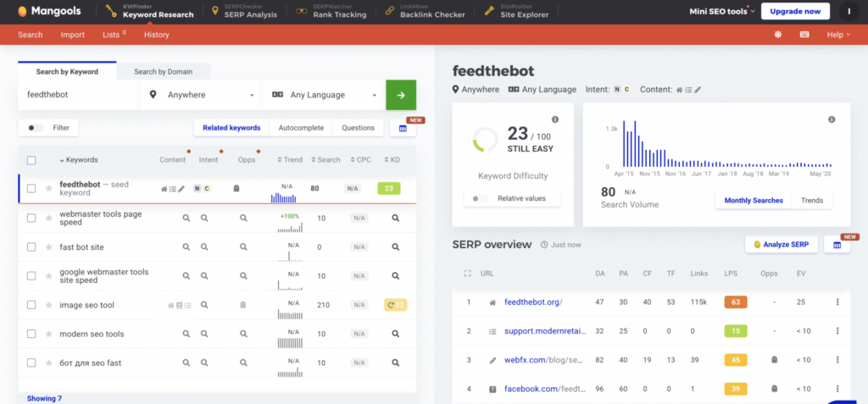Click the info icon on the Keyword Difficulty card
The height and width of the screenshot is (404, 868).
click(x=555, y=119)
